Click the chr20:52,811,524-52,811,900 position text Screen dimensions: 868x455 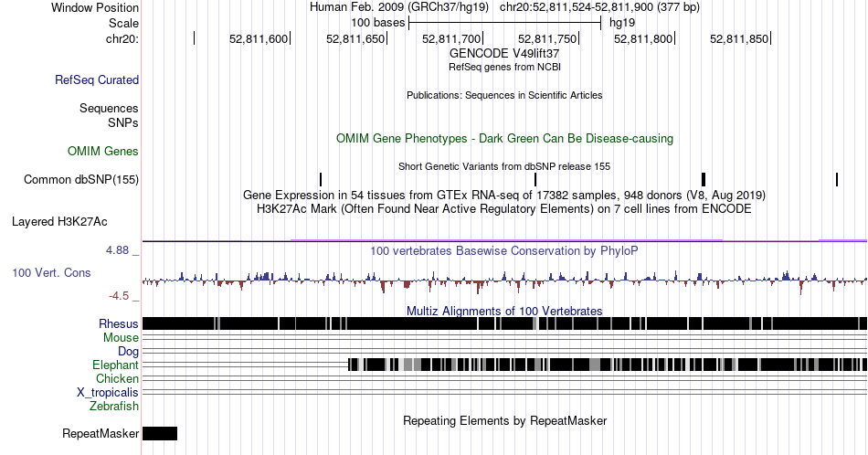click(600, 7)
